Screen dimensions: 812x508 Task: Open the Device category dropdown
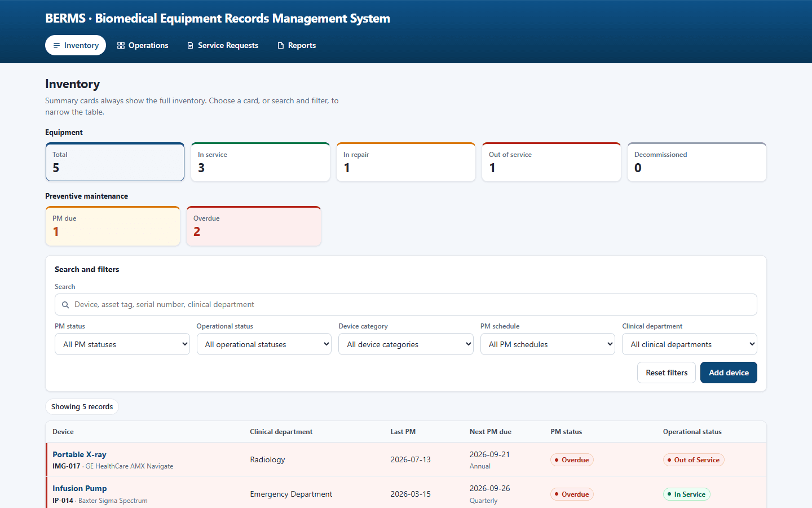[406, 344]
